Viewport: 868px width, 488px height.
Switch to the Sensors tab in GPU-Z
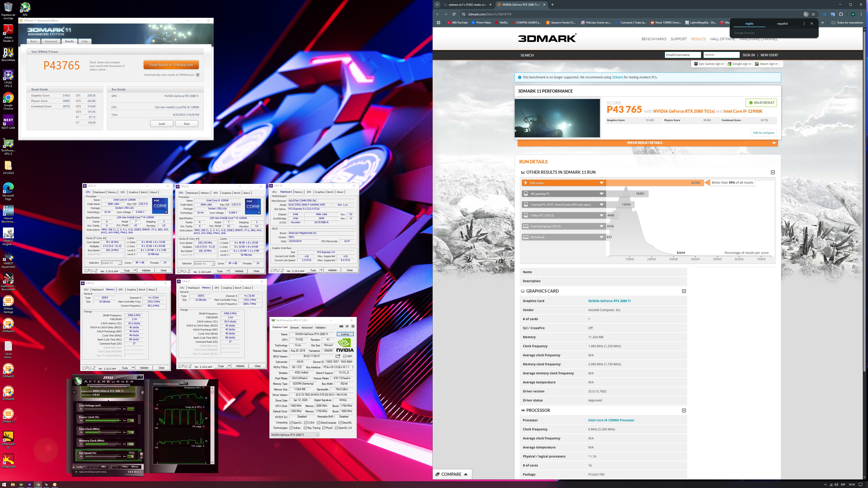pos(294,327)
